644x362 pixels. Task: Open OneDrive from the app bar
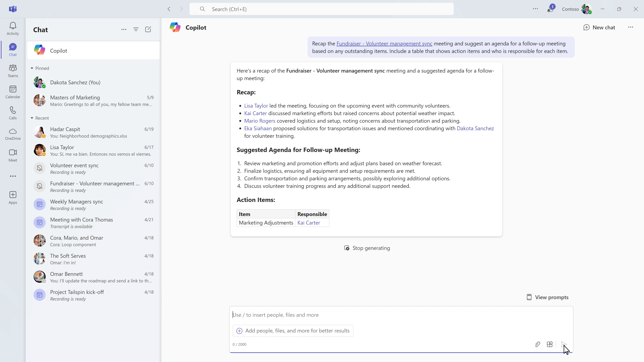(13, 134)
